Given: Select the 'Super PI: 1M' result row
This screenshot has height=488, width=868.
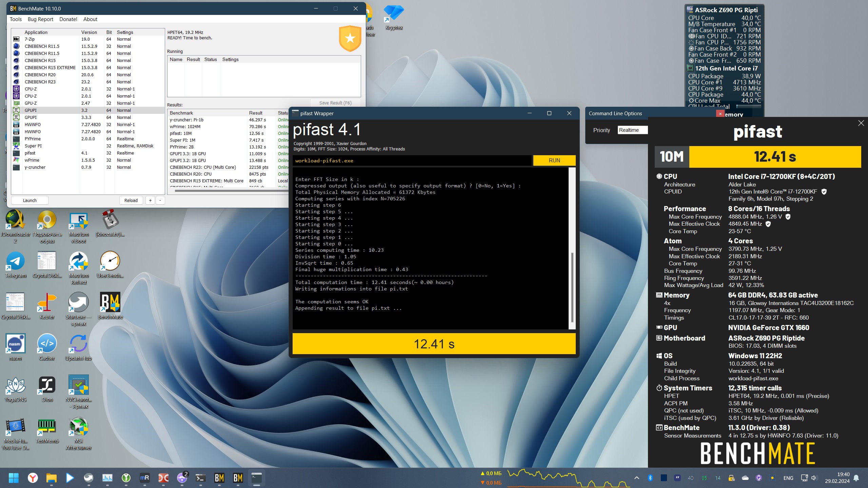Looking at the screenshot, I should point(228,140).
